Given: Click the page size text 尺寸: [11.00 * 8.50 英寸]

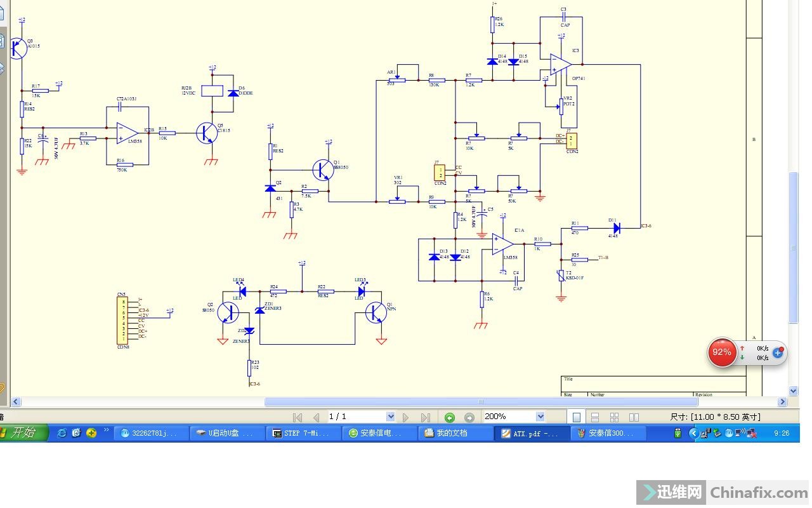Looking at the screenshot, I should coord(715,417).
